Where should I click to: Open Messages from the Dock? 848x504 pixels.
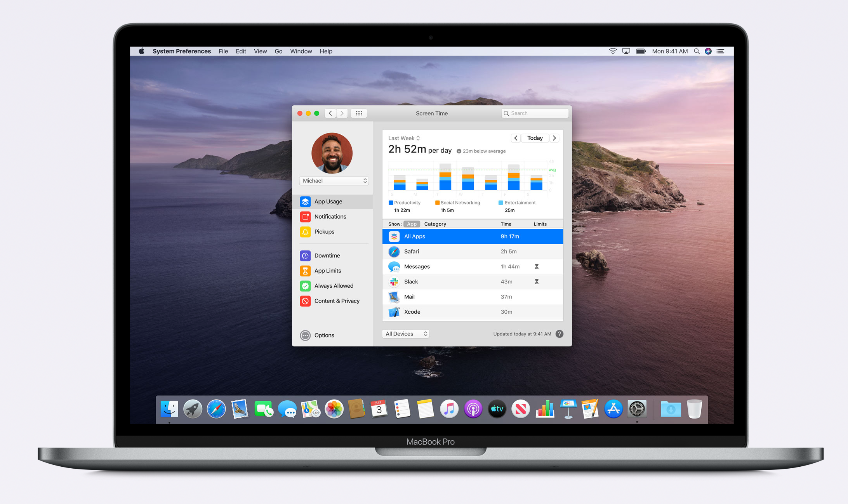pos(287,409)
